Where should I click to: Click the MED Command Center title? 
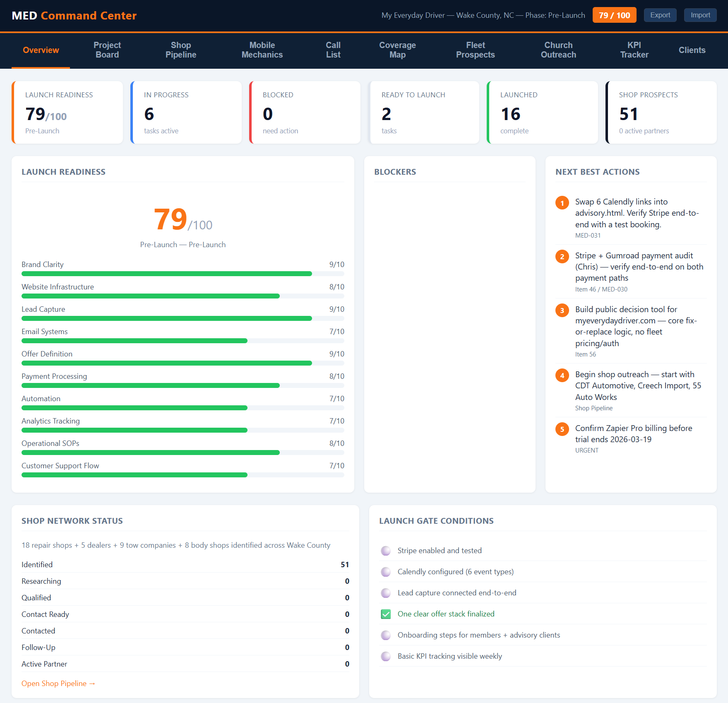[74, 16]
